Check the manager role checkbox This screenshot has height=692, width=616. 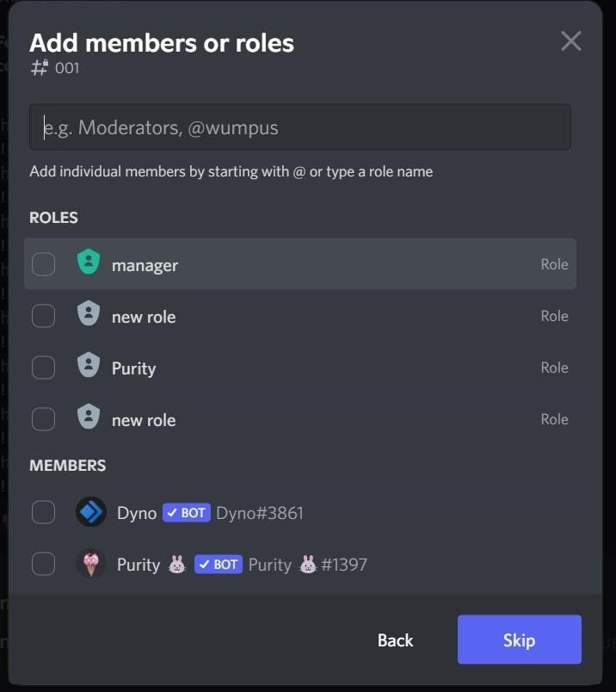point(43,264)
